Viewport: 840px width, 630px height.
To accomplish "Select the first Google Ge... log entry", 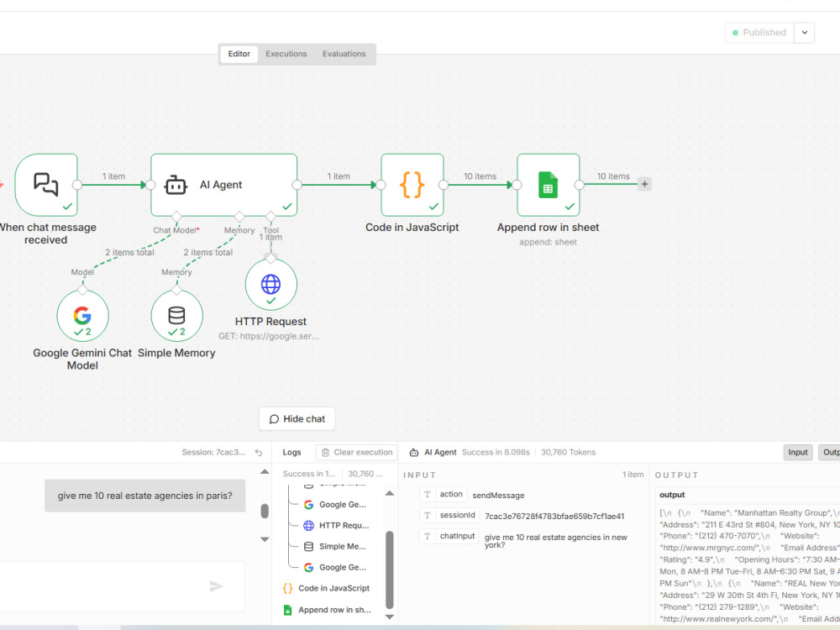I will tap(335, 505).
